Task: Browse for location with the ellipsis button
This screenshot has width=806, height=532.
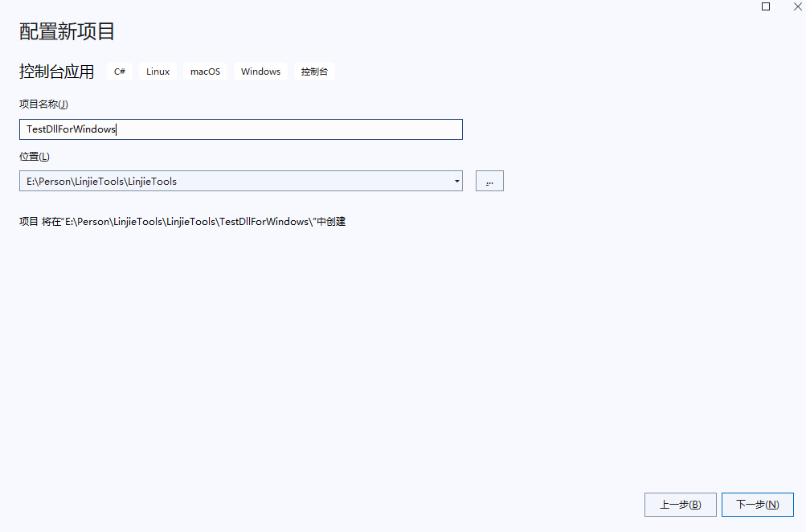Action: (x=489, y=181)
